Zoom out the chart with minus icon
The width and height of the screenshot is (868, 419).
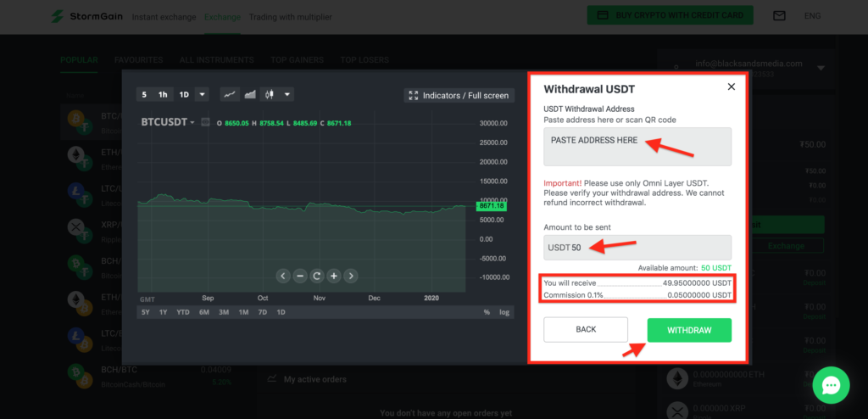point(300,276)
